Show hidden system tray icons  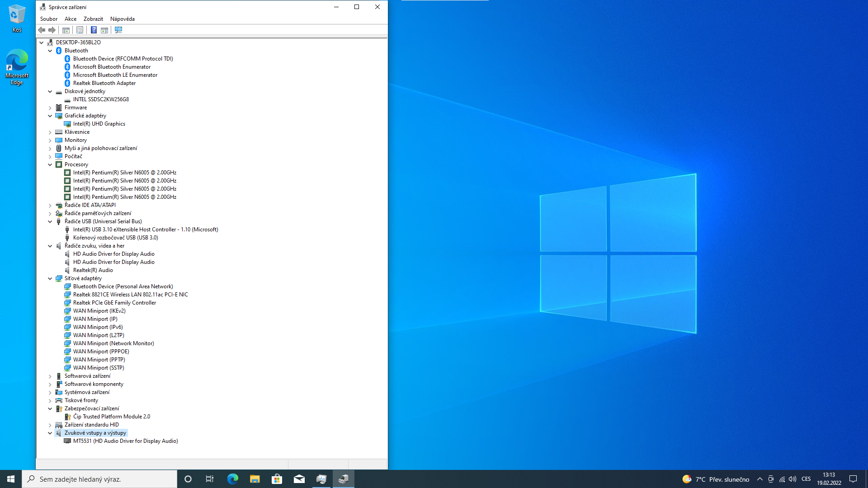[760, 479]
